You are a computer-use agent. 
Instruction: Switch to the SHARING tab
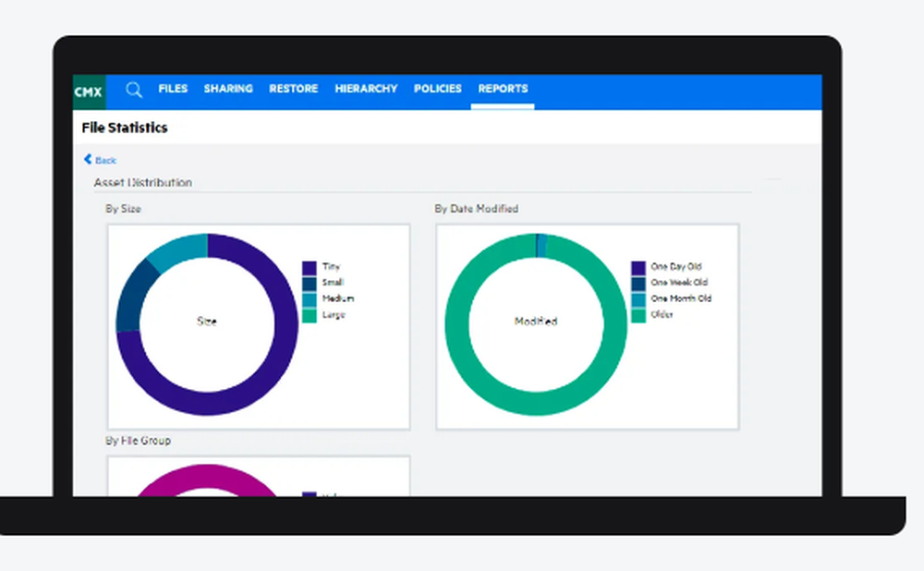click(x=228, y=89)
